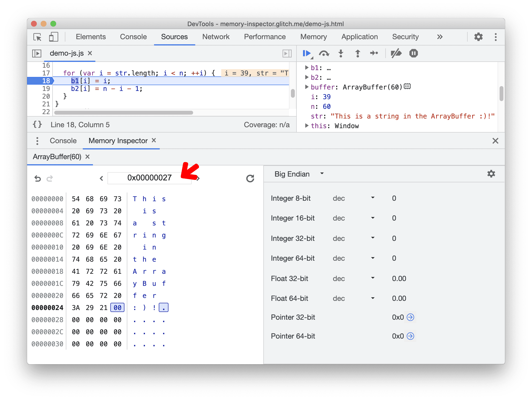The height and width of the screenshot is (400, 532).
Task: Click the memory inspector settings gear icon
Action: point(491,174)
